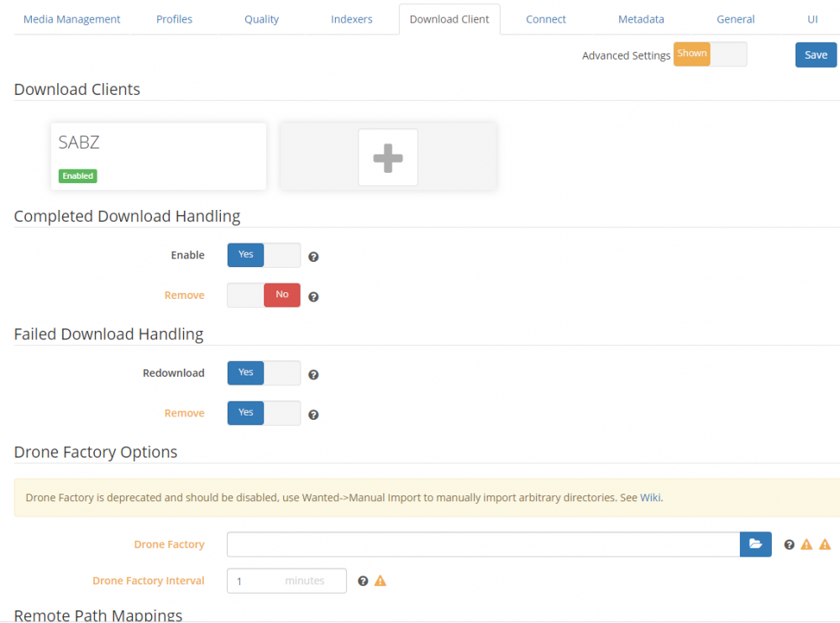Click the Drone Factory Interval minutes field
840x623 pixels.
tap(286, 581)
